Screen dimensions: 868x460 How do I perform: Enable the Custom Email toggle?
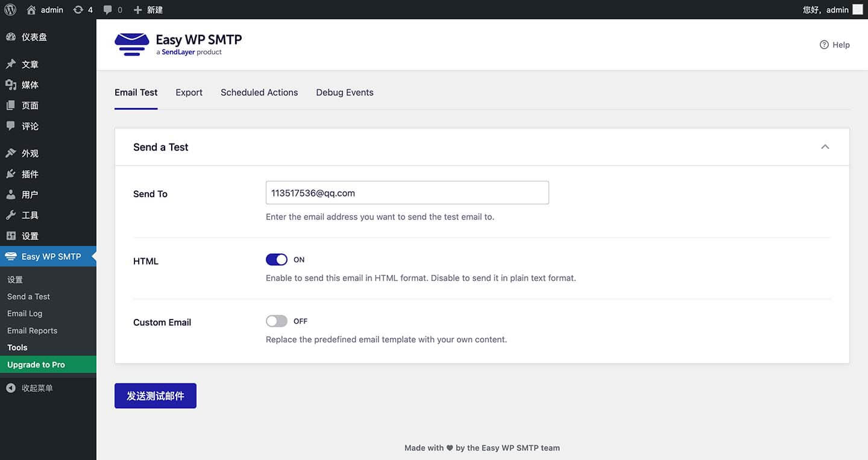pyautogui.click(x=277, y=321)
